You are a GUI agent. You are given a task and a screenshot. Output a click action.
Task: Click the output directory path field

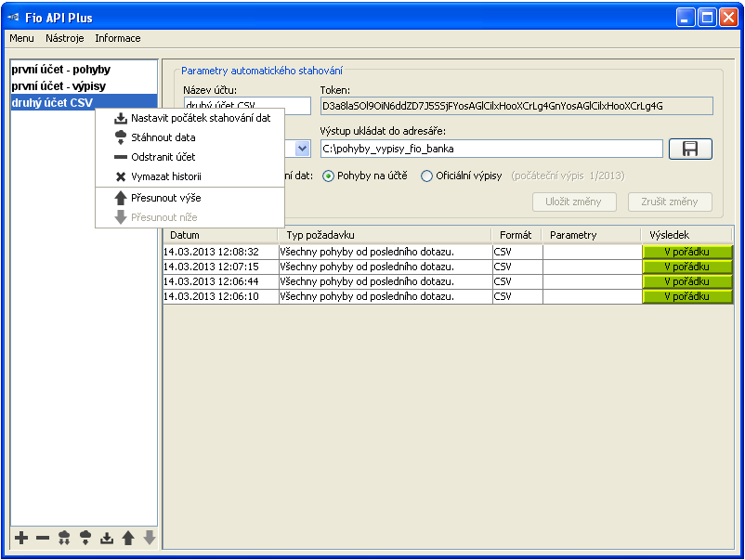(x=491, y=149)
